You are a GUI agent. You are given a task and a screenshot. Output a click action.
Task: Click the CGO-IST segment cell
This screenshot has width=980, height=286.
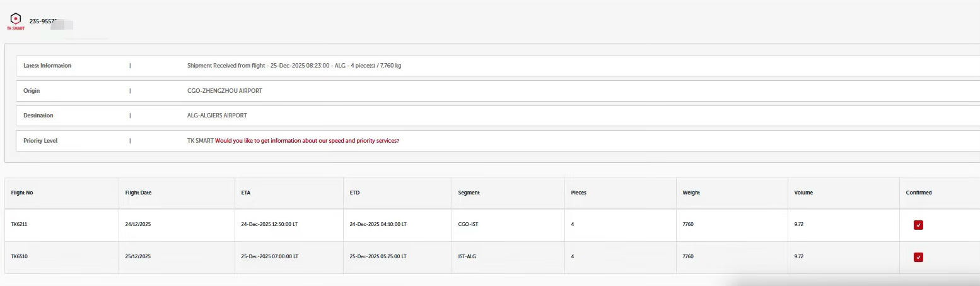468,224
